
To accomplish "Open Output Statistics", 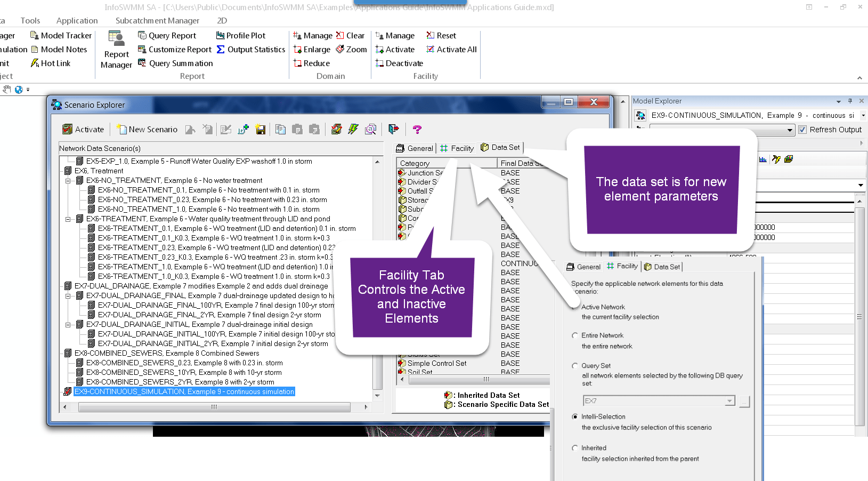I will tap(251, 49).
